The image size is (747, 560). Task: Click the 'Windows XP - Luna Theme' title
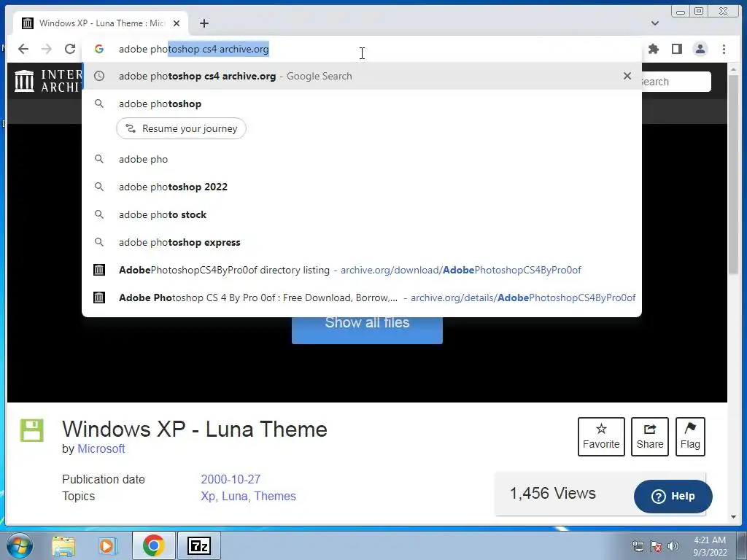(194, 429)
